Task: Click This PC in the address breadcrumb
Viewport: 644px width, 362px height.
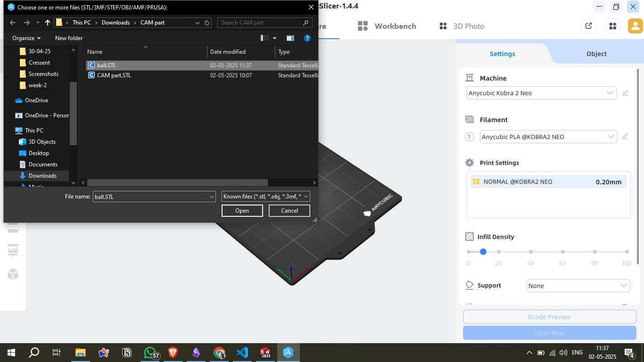Action: coord(82,23)
